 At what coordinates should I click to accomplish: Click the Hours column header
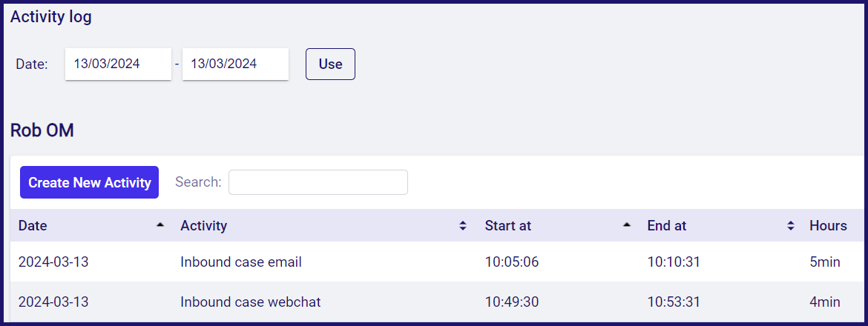click(828, 226)
